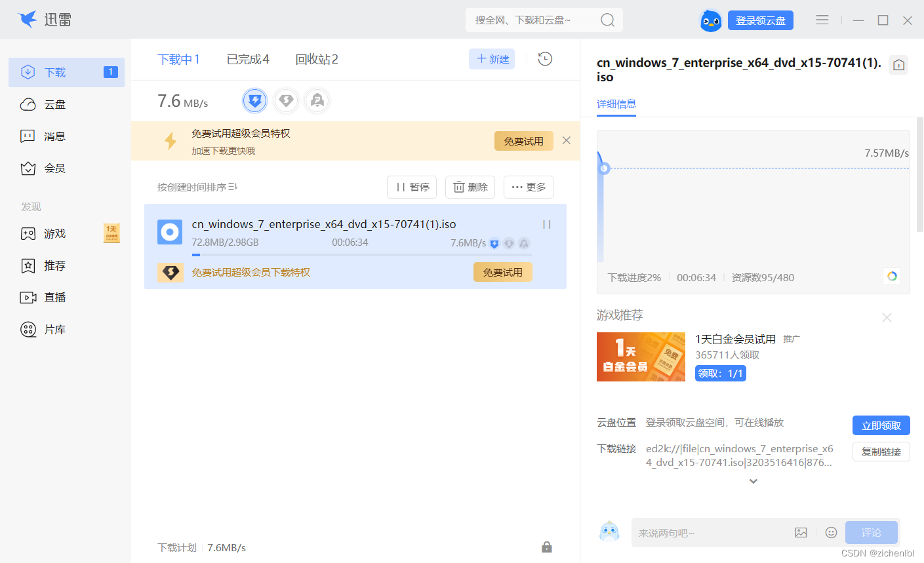Toggle the diamond member acceleration icon
The image size is (924, 563).
(286, 101)
